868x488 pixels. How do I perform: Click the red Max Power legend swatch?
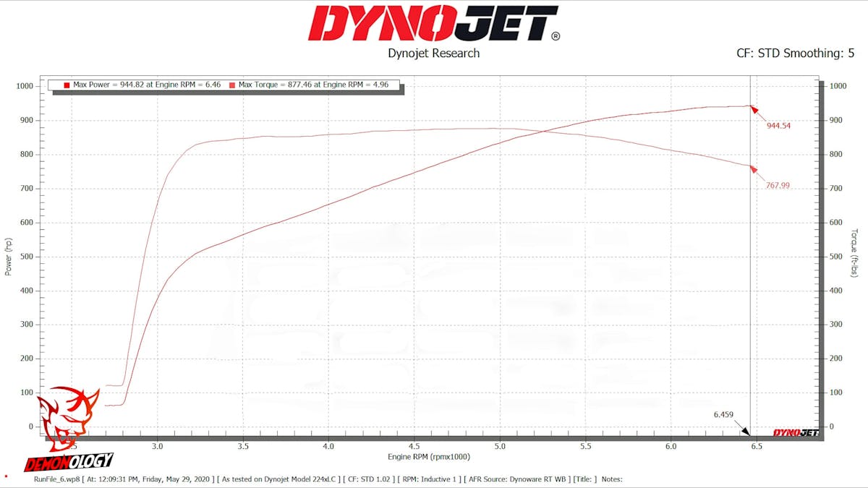66,85
